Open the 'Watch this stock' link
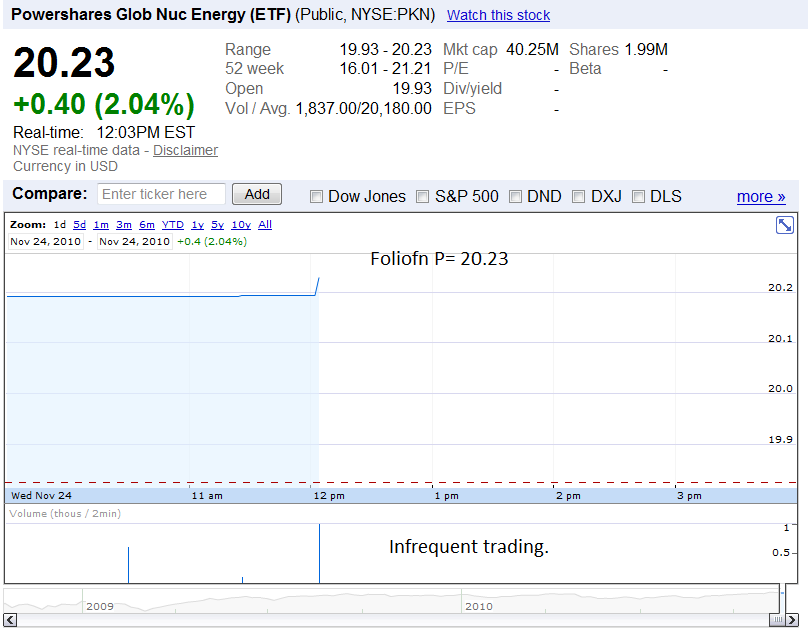Viewport: 808px width, 633px height. (498, 15)
